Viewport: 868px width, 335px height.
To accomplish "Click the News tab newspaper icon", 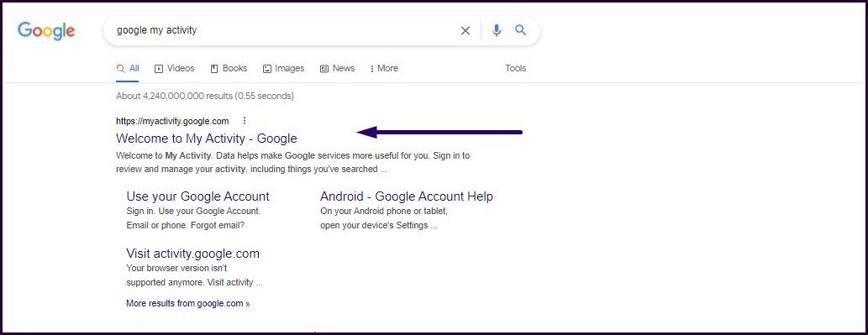I will point(324,69).
